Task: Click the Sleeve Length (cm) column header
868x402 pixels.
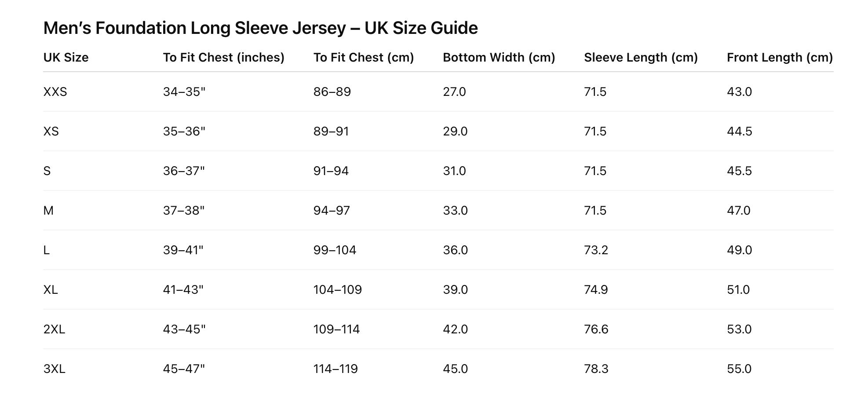Action: (641, 58)
